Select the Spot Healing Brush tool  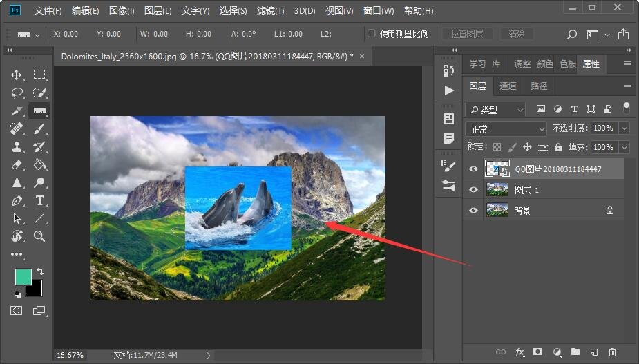click(x=17, y=128)
